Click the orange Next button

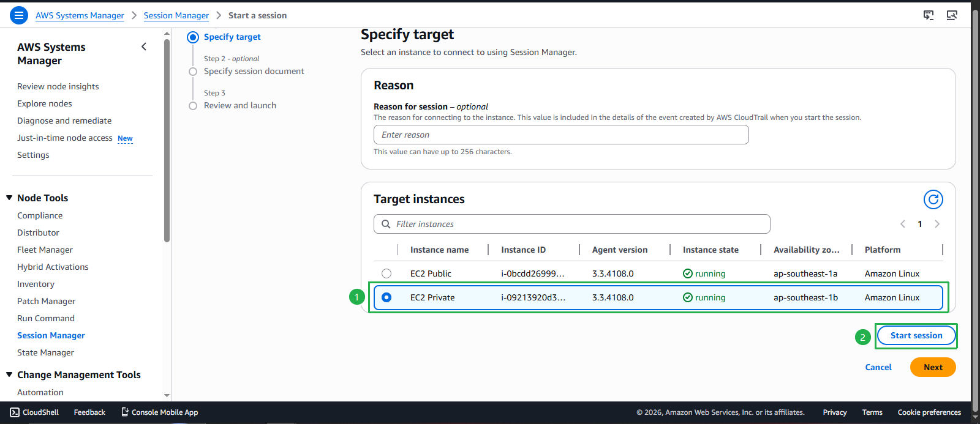933,367
